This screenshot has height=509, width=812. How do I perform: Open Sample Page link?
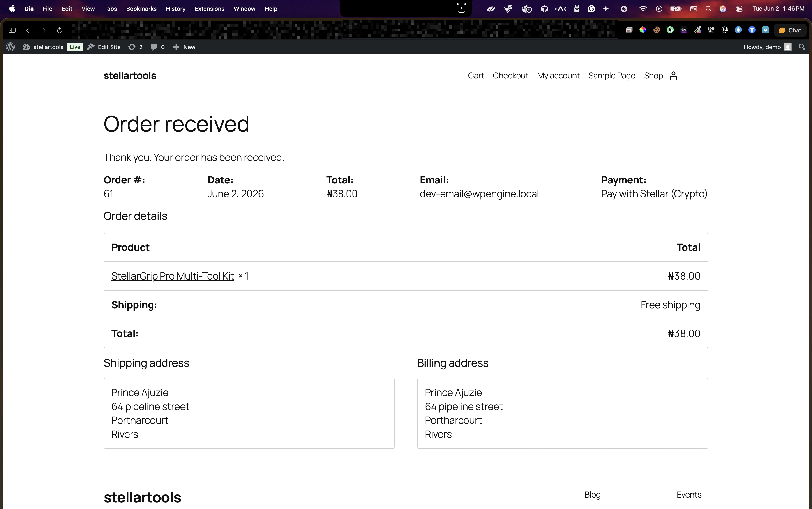click(x=612, y=76)
